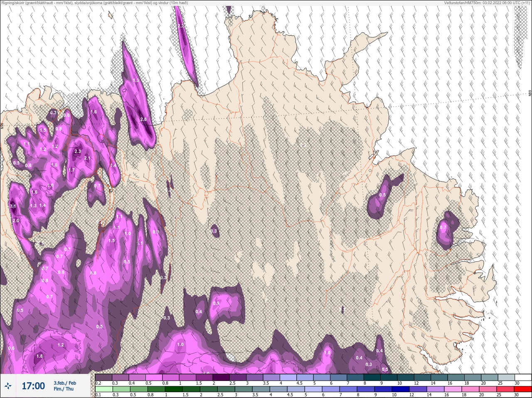Click the 1.7 precipitation value on the map
This screenshot has height=398, width=532.
coord(71,170)
